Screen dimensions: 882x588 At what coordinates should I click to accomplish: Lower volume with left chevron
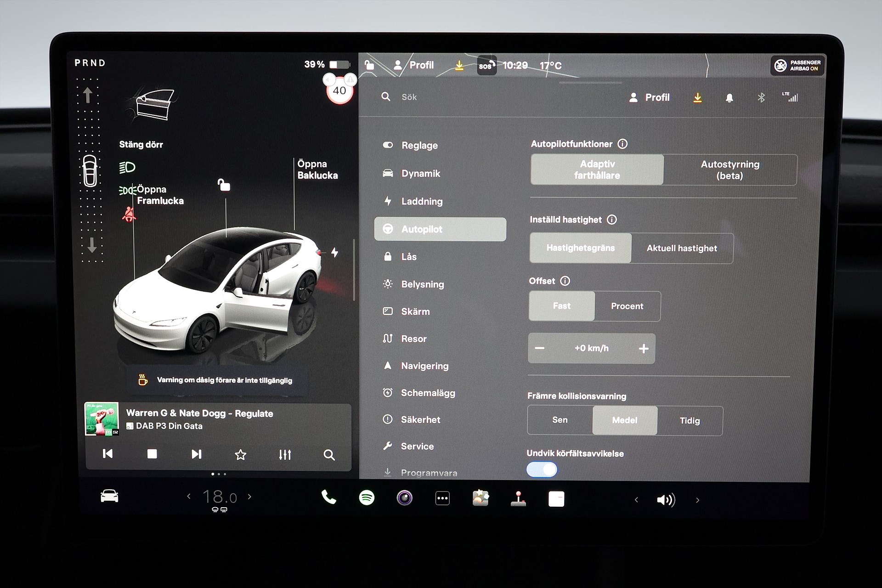click(x=636, y=500)
